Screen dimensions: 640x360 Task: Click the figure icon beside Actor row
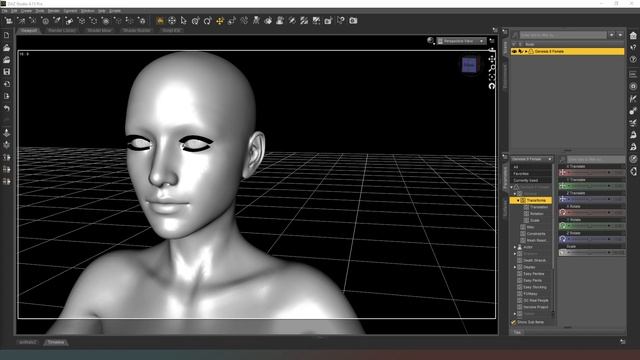pyautogui.click(x=520, y=247)
